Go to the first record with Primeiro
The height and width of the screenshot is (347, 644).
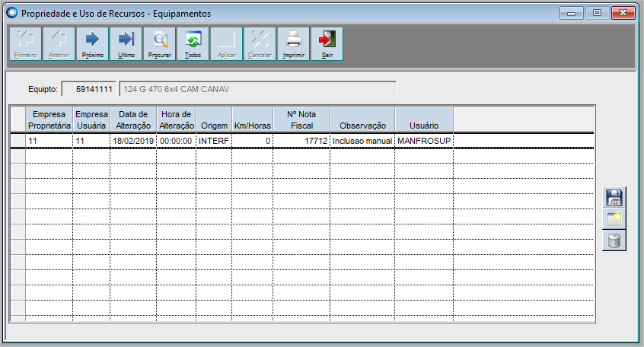click(25, 44)
